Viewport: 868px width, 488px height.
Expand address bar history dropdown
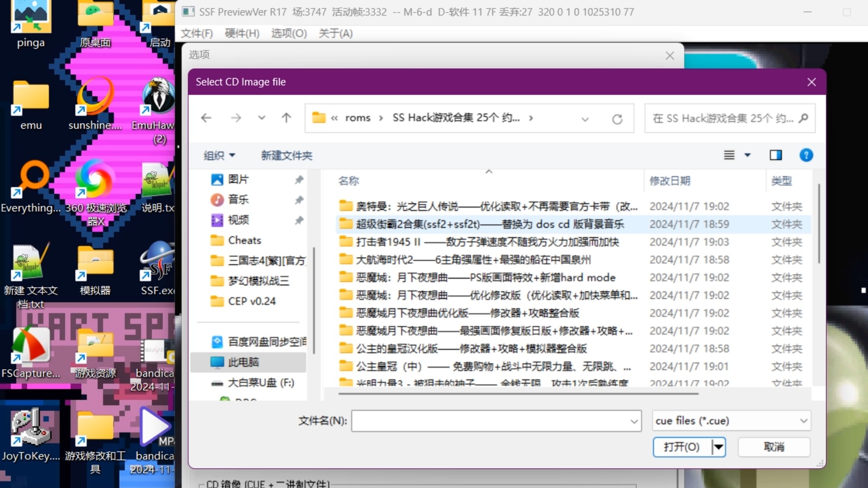[x=585, y=119]
